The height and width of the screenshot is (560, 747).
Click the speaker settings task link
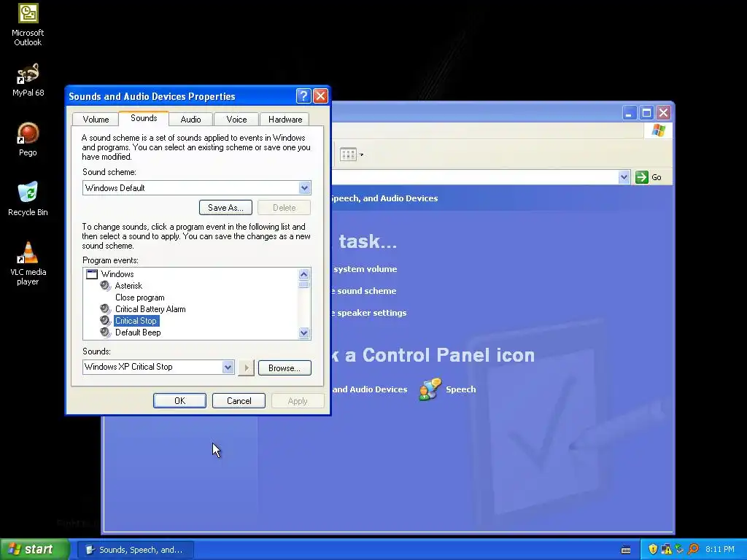370,313
